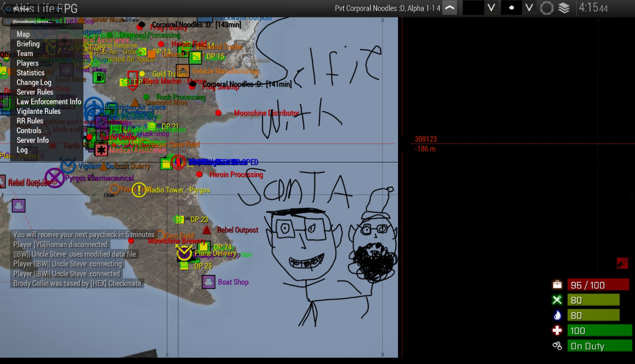Select the Diamond Mine triangle marker

[135, 102]
